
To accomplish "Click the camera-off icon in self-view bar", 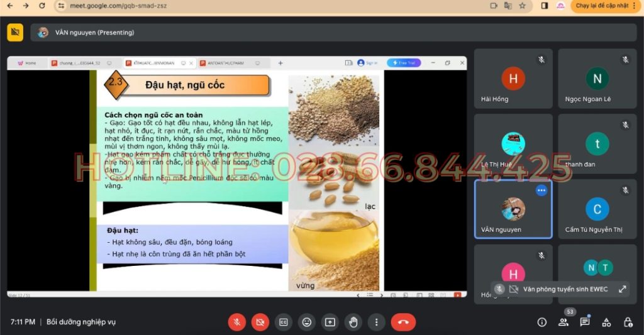I will coord(513,289).
